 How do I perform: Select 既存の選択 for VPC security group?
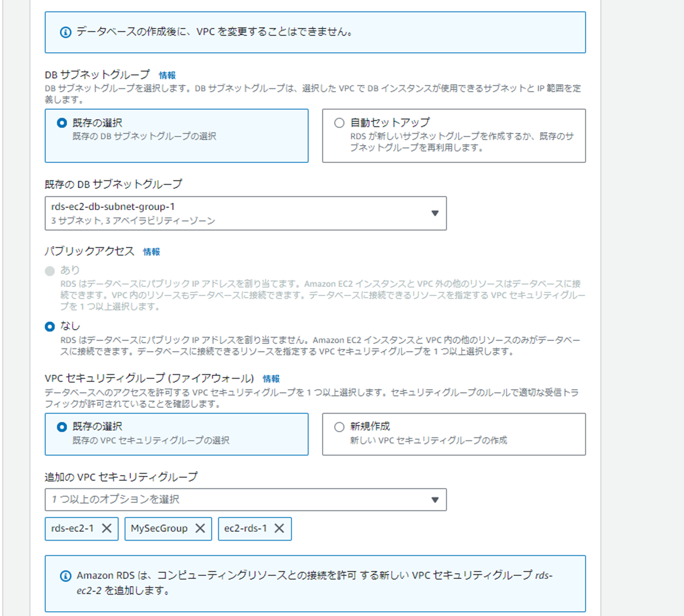point(62,427)
